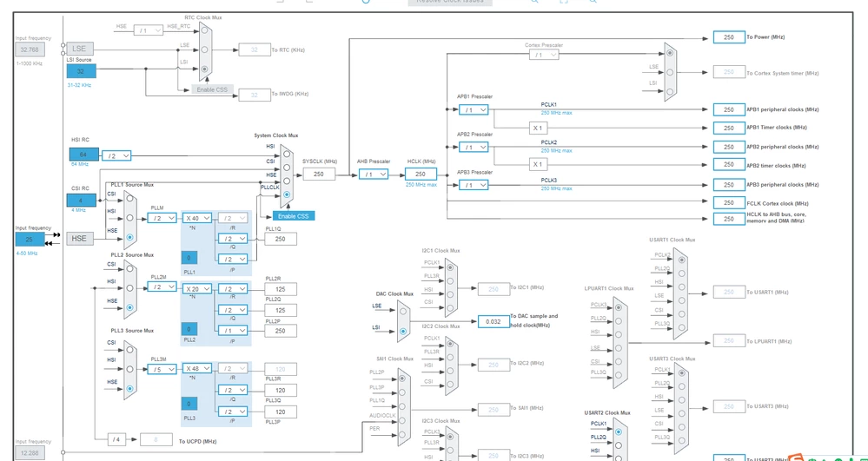868x461 pixels.
Task: Select PLL3R on I2C1 Clock Mux
Action: click(450, 280)
